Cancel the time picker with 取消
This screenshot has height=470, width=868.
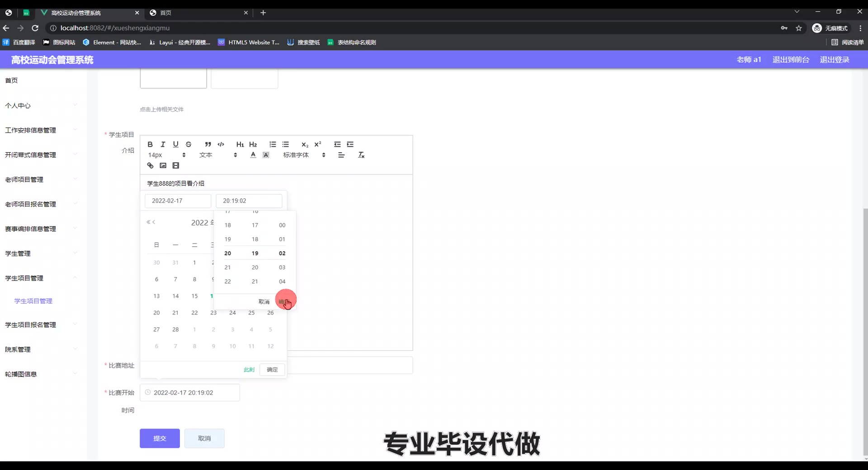click(264, 301)
